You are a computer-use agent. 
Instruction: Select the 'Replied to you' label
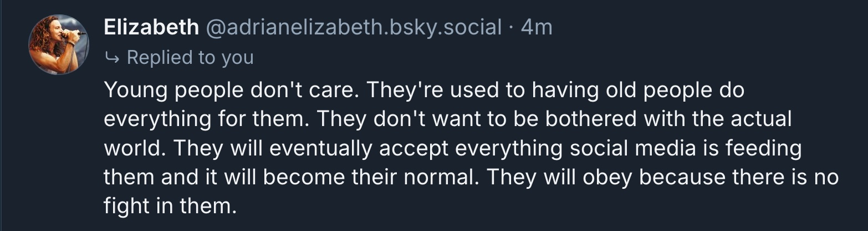[190, 57]
